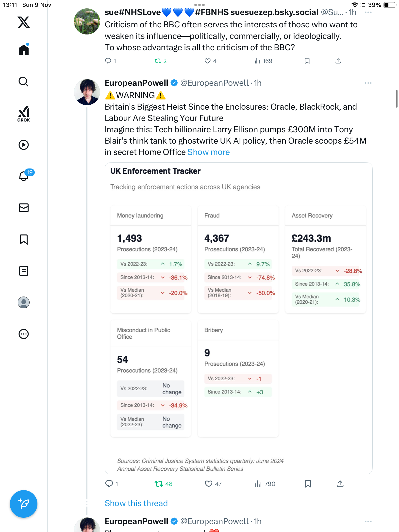
Task: Bookmark the EuropeanPowell WARNING post
Action: coord(308,484)
